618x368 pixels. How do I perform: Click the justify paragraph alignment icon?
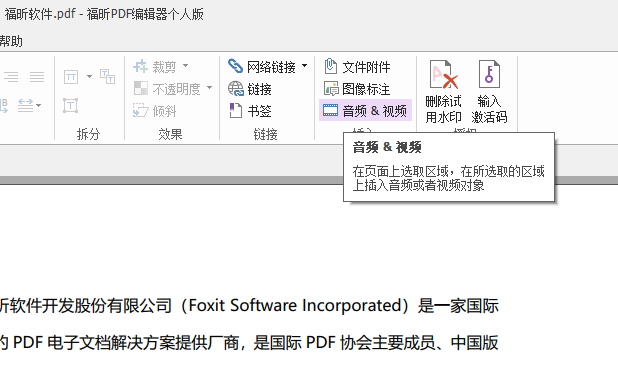coord(37,77)
